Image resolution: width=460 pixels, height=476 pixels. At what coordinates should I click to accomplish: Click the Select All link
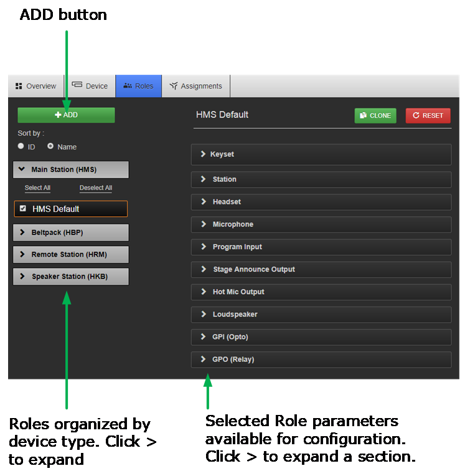37,188
